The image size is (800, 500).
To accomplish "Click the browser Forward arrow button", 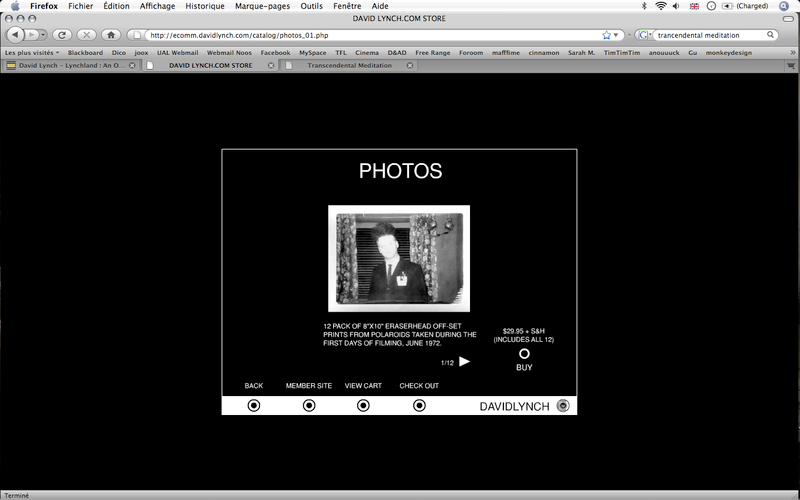I will [x=31, y=35].
